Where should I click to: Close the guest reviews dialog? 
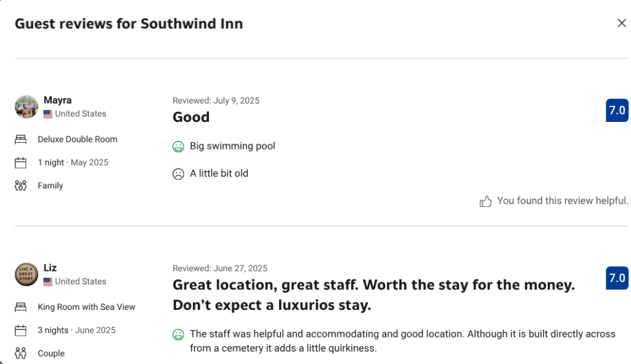pyautogui.click(x=621, y=23)
